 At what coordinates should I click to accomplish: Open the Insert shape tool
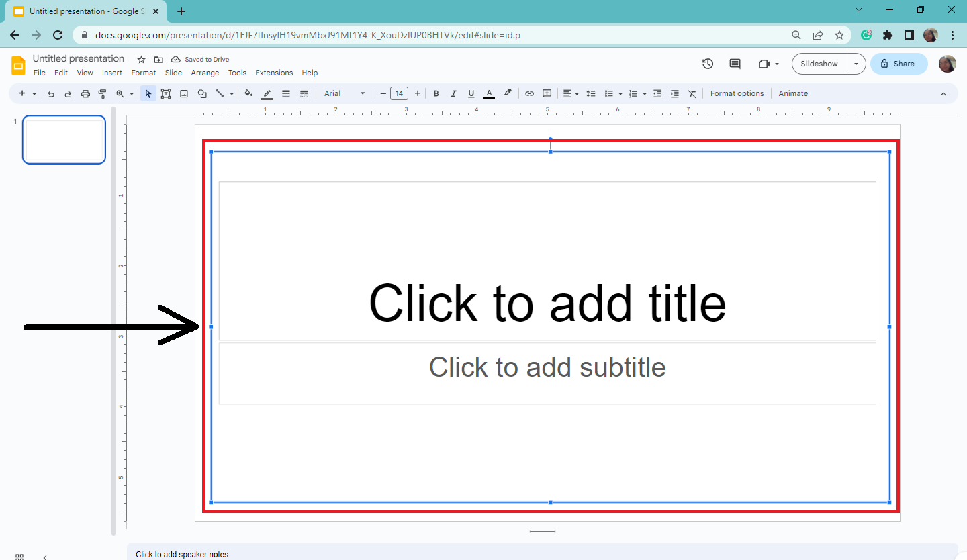point(202,93)
